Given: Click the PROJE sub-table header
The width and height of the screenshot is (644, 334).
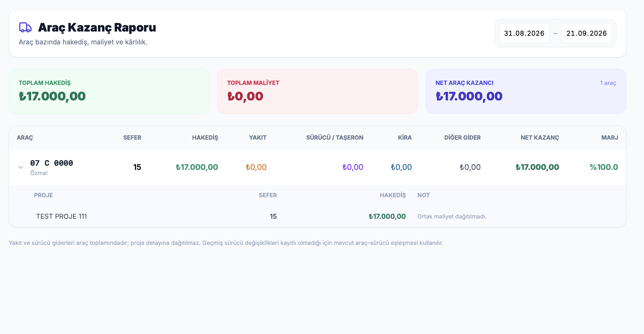Looking at the screenshot, I should click(43, 195).
